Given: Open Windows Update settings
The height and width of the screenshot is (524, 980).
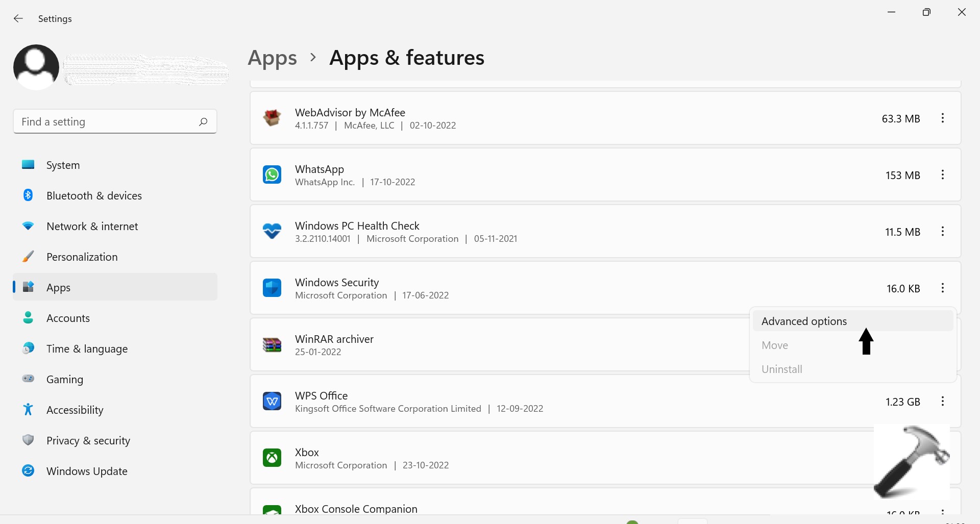Looking at the screenshot, I should 87,471.
